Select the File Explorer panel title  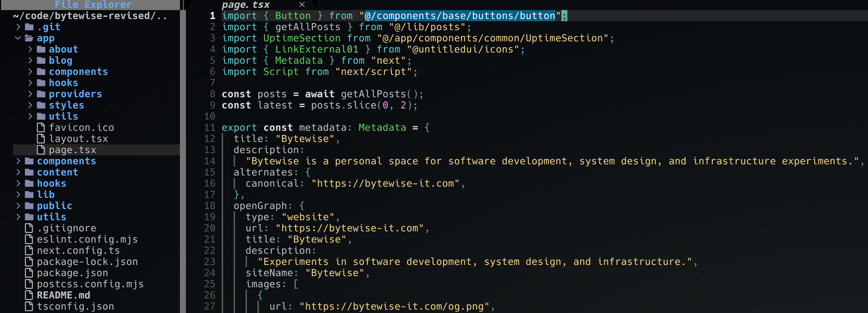[93, 5]
